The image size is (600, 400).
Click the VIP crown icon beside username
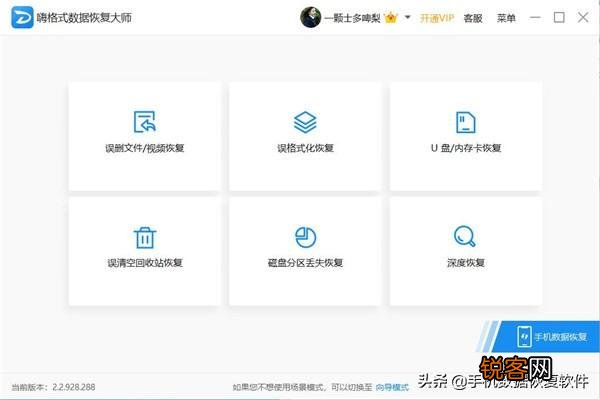point(391,18)
